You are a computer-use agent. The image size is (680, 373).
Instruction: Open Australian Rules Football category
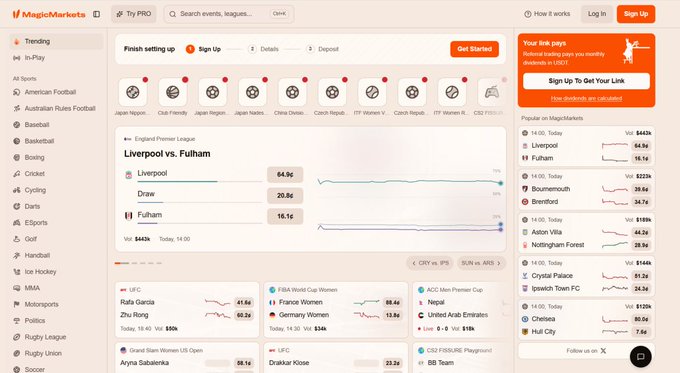pyautogui.click(x=56, y=108)
